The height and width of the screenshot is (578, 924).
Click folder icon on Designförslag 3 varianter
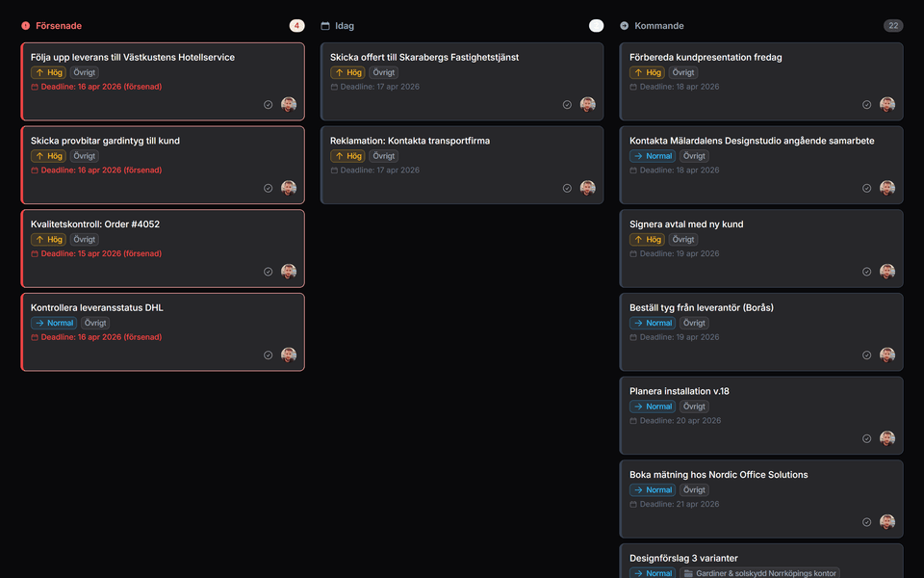click(688, 573)
